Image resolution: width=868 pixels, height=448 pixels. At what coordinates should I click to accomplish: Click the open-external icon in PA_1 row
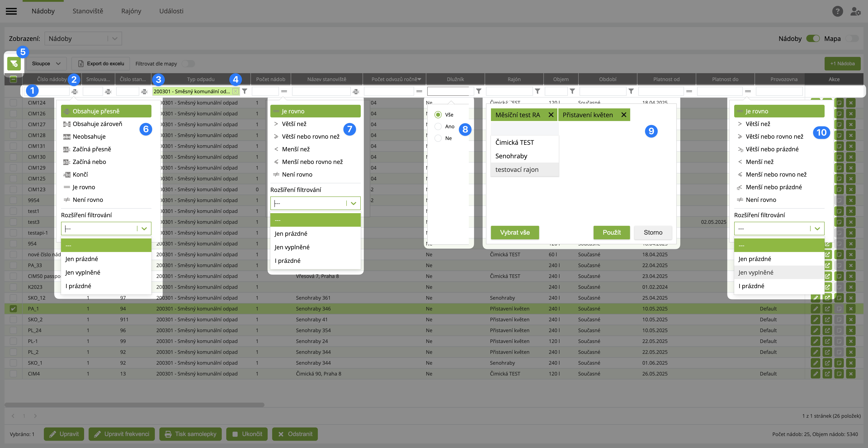click(827, 309)
